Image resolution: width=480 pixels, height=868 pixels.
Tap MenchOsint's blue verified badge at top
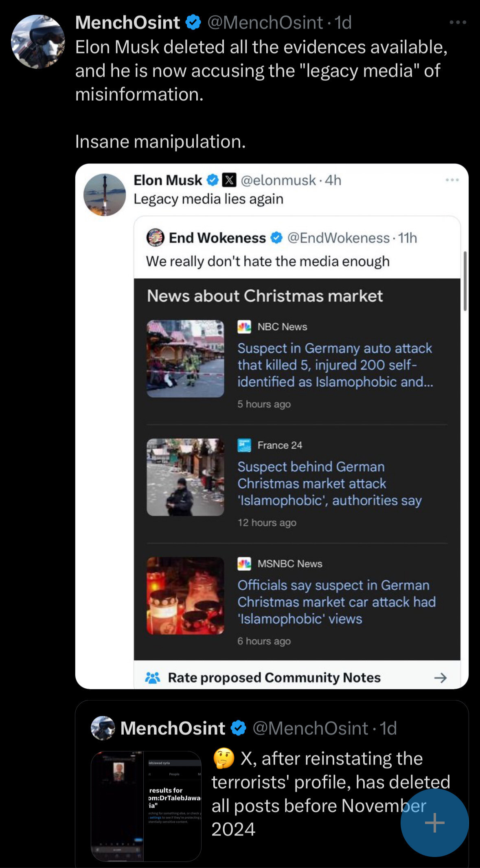point(193,22)
